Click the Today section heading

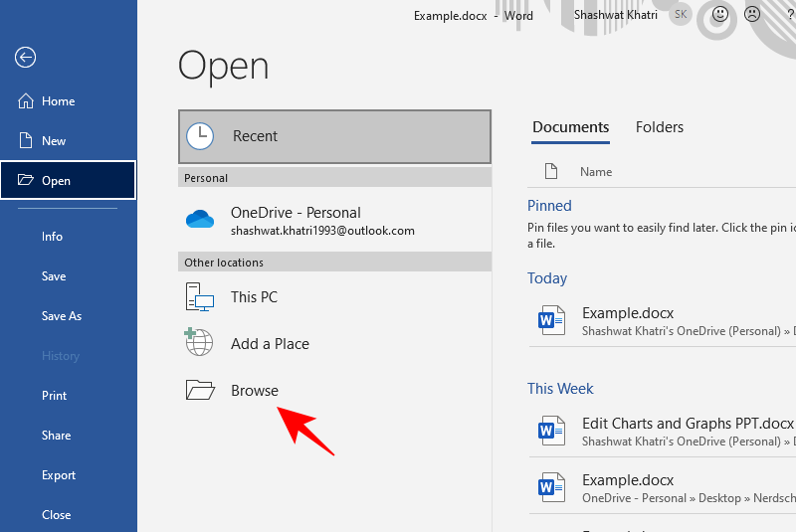coord(546,277)
